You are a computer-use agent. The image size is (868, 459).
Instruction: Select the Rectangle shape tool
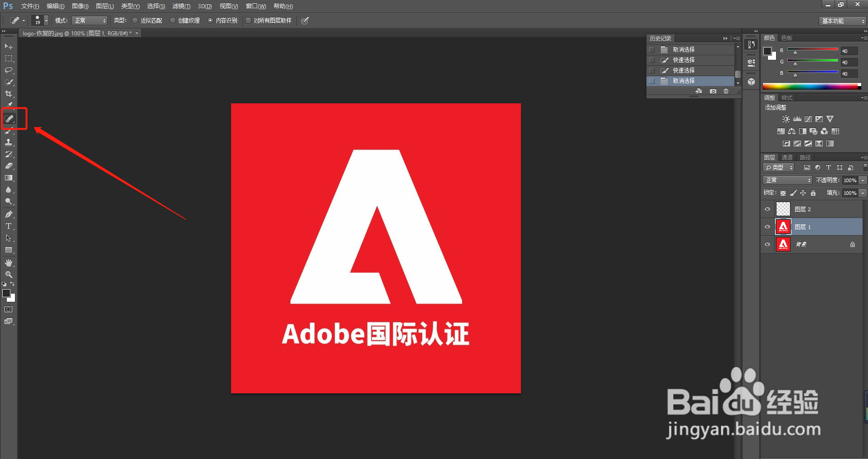click(x=9, y=250)
